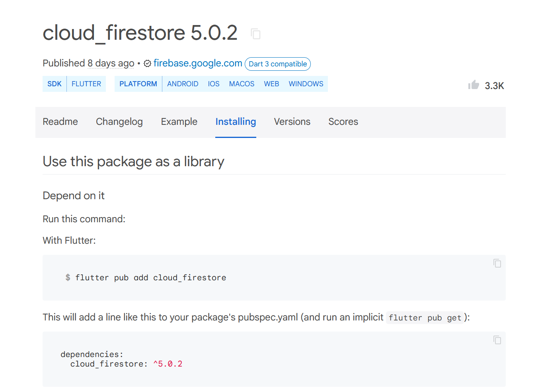The image size is (538, 392).
Task: Copy the package name cloud_firestore
Action: pyautogui.click(x=256, y=34)
